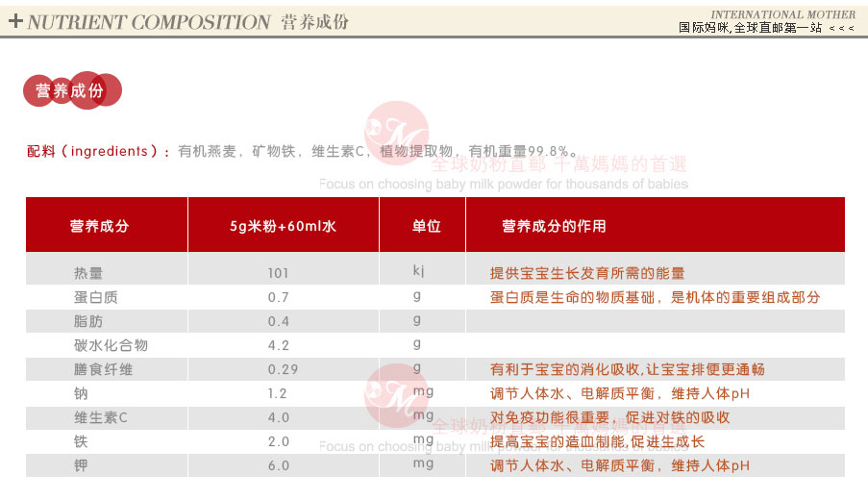Click the red 营养成份 circular badge
868x500 pixels.
69,91
